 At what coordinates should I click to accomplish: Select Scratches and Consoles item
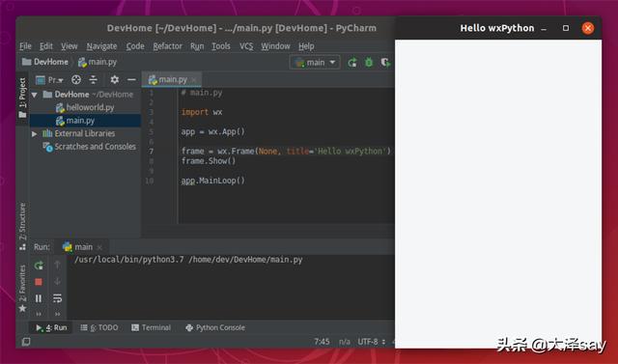90,147
